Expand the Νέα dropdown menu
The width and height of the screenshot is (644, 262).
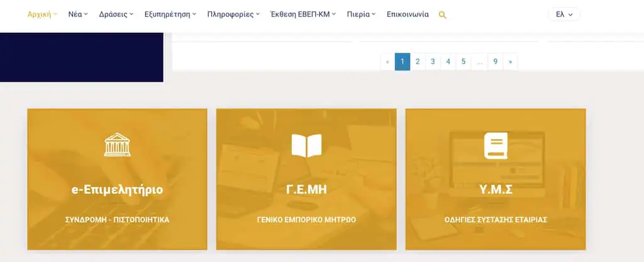pos(78,14)
